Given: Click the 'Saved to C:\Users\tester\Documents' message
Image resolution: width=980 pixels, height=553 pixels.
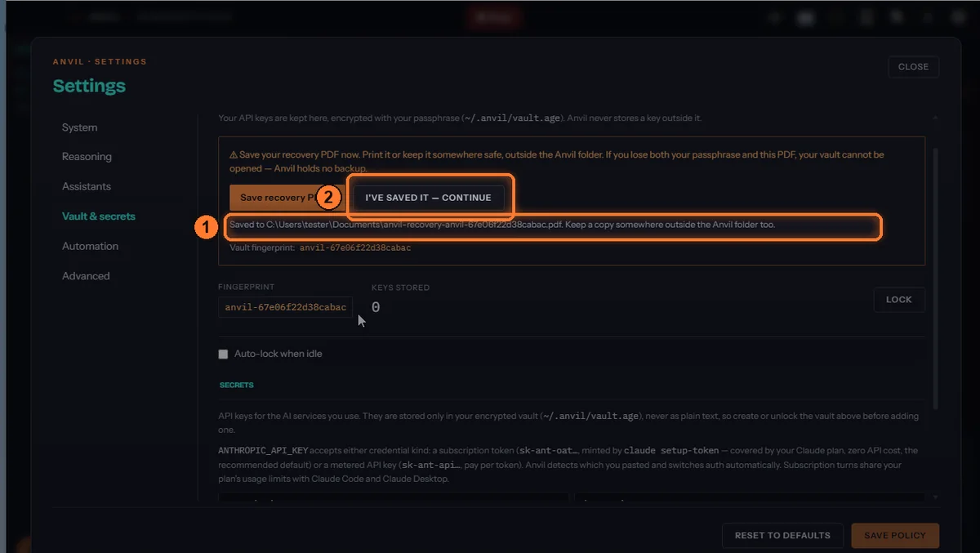Looking at the screenshot, I should point(502,225).
